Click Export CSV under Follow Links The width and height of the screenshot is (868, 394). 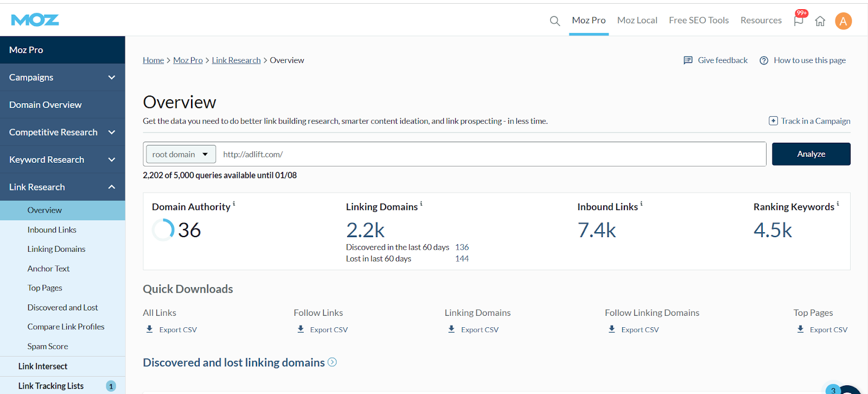(329, 330)
